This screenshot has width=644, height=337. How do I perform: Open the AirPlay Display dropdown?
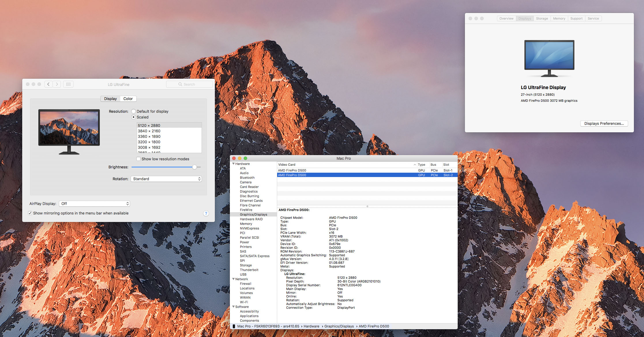[94, 204]
